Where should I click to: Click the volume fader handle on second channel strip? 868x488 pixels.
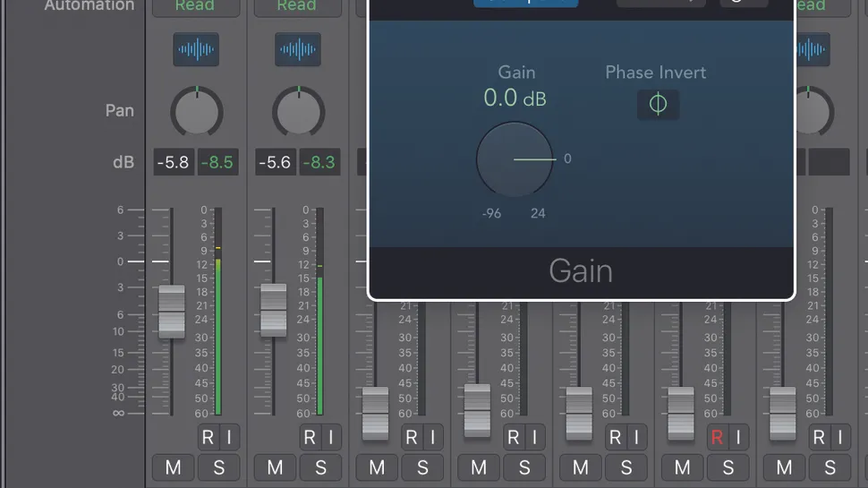tap(274, 310)
